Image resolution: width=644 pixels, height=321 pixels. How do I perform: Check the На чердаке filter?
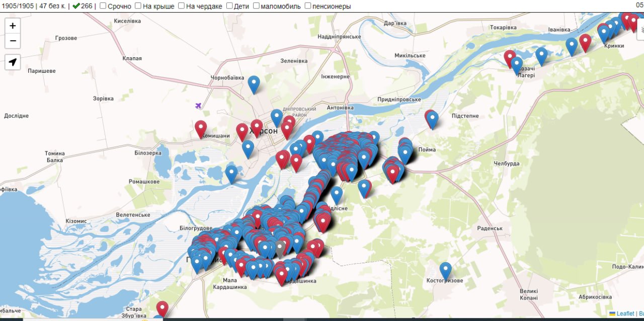181,6
